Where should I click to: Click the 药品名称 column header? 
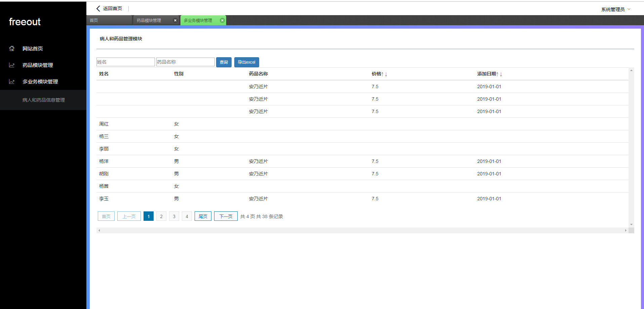(258, 74)
